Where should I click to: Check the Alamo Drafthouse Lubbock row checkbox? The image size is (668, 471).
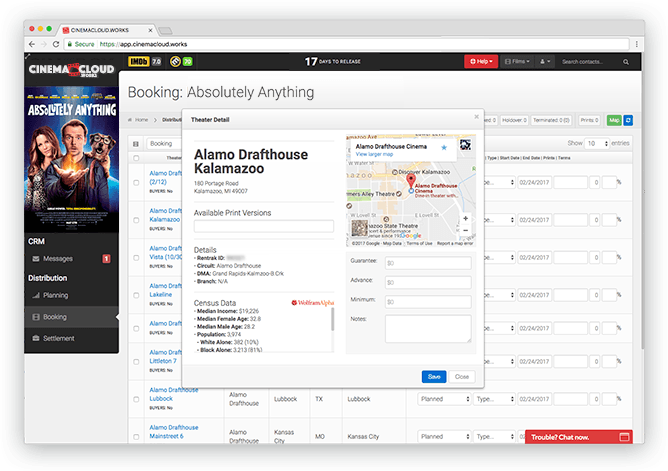click(137, 399)
